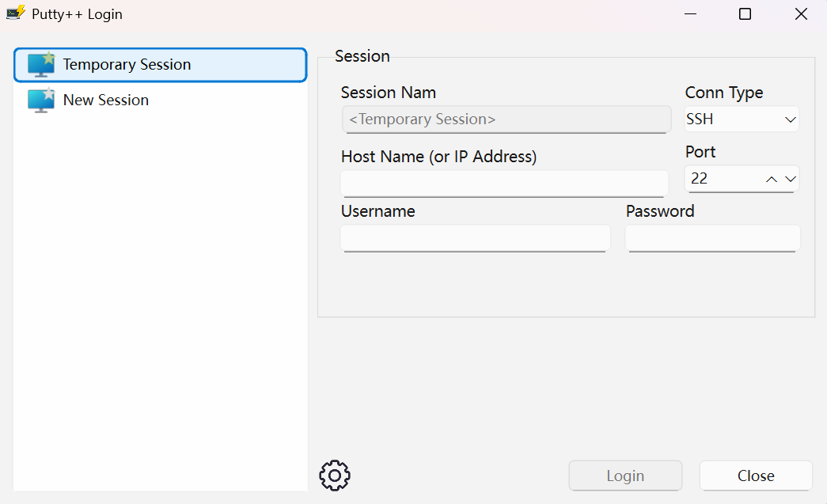
Task: Click the 'Session Nam' label
Action: pyautogui.click(x=389, y=93)
